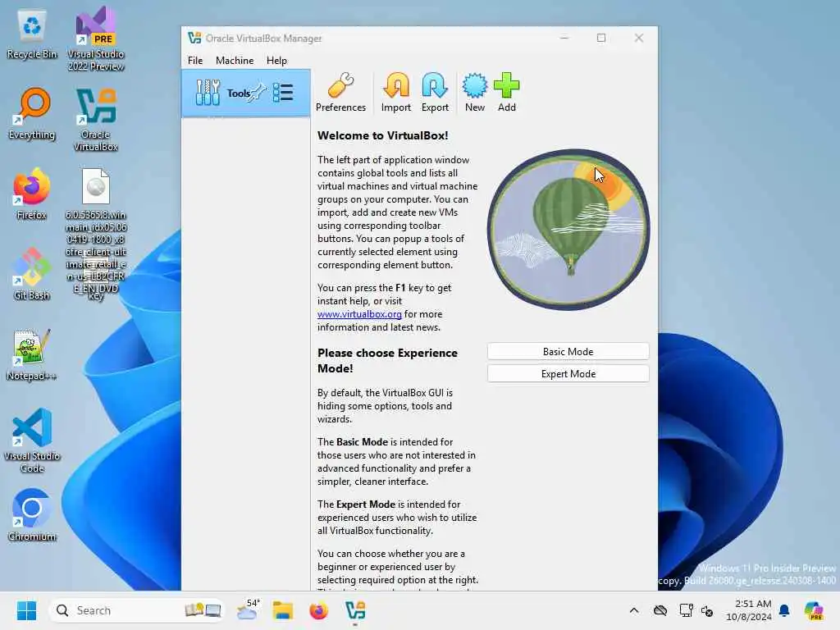The width and height of the screenshot is (840, 630).
Task: Open the notifications bell icon
Action: click(784, 610)
